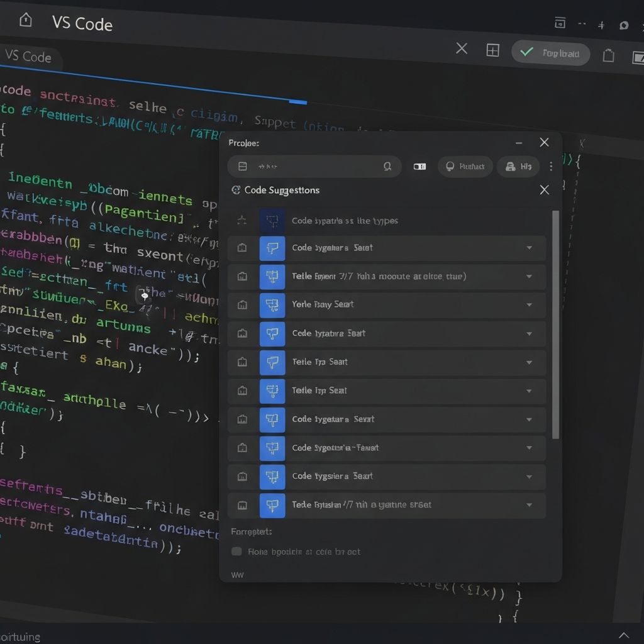
Task: Toggle the switch next to the search bar
Action: pos(419,166)
